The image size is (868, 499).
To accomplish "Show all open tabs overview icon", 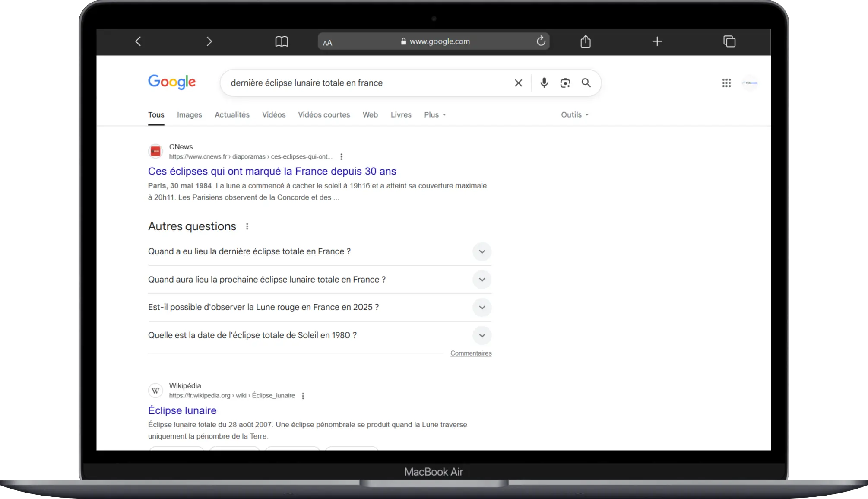I will click(729, 41).
